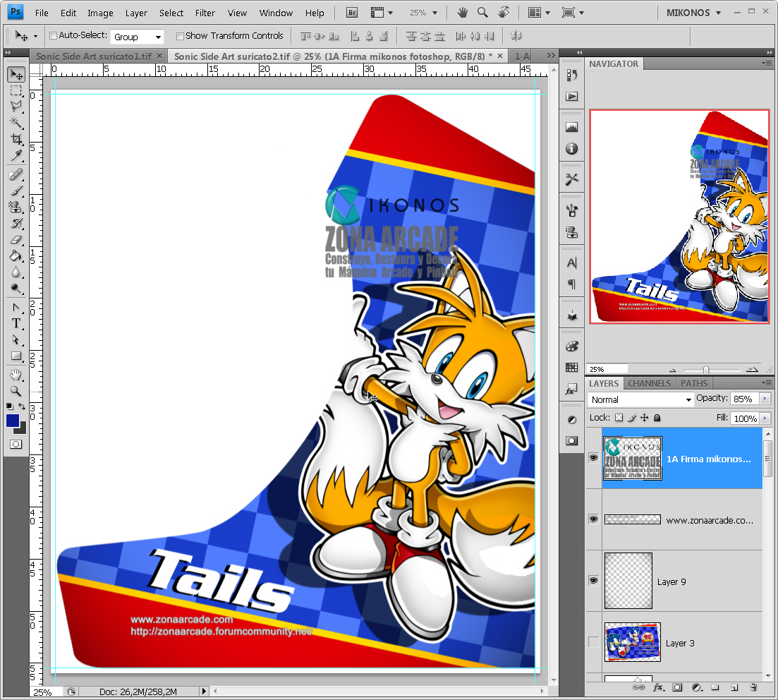The image size is (778, 700).
Task: Click the Navigator zoom percentage field
Action: pos(607,369)
